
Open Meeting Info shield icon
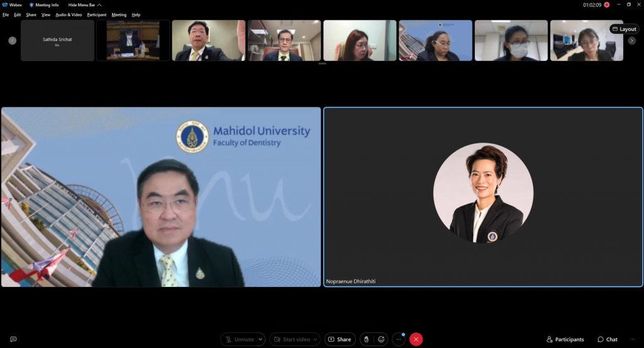31,5
